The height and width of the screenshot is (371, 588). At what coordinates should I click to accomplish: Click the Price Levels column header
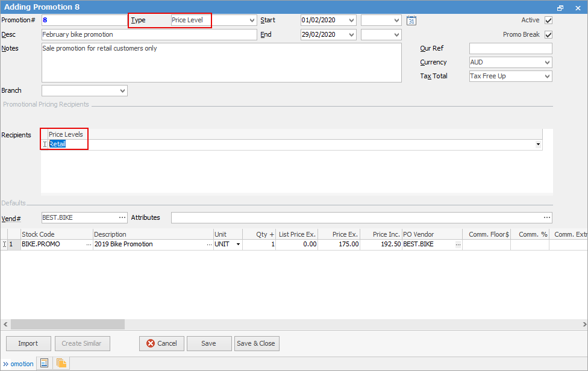click(x=66, y=134)
